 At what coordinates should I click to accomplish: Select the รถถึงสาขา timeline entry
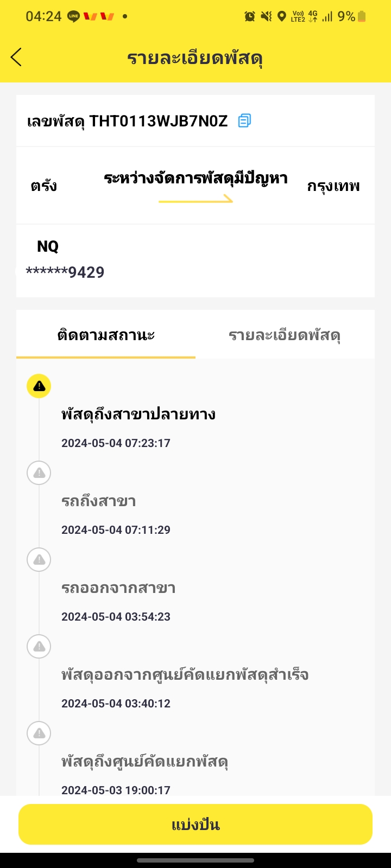click(x=99, y=502)
